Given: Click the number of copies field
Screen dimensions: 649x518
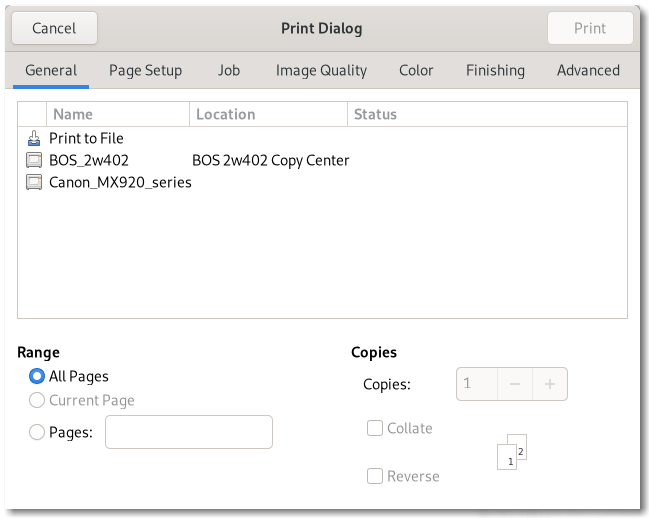Looking at the screenshot, I should (477, 384).
